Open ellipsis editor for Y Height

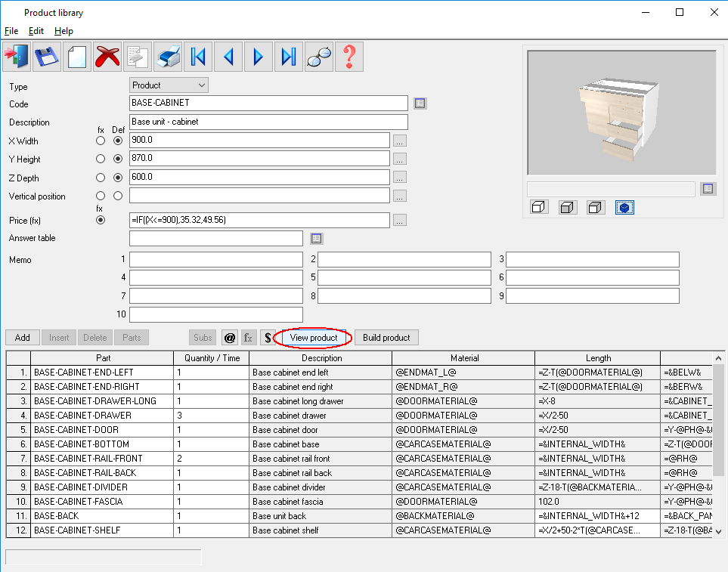click(x=400, y=159)
